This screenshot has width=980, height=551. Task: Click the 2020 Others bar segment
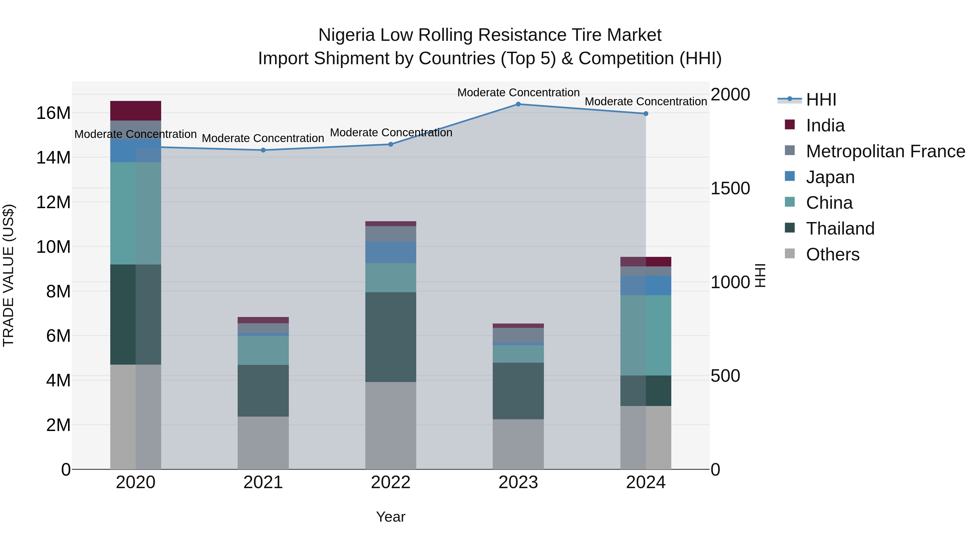(136, 417)
